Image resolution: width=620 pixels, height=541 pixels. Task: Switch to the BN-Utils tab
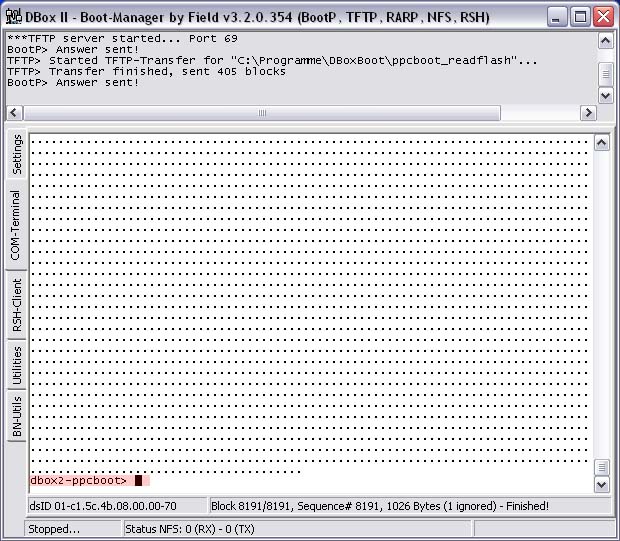[17, 416]
